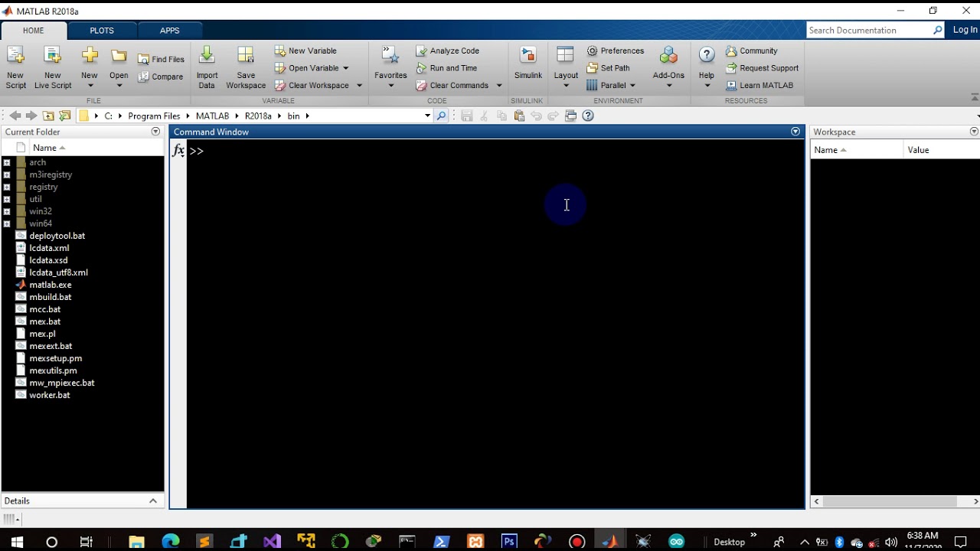Open Photoshop from the taskbar
980x551 pixels.
[x=509, y=542]
